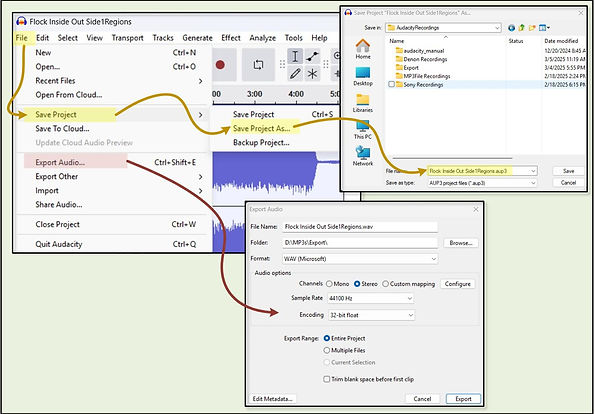Image resolution: width=594 pixels, height=414 pixels.
Task: Click the Folder path field D:\MP3s\Export\
Action: point(360,243)
